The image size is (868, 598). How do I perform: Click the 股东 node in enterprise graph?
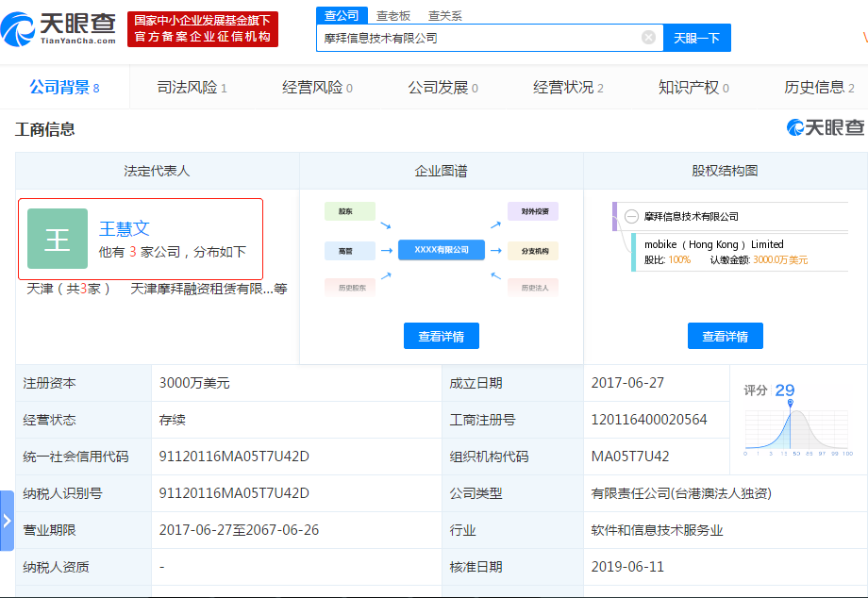(x=350, y=211)
